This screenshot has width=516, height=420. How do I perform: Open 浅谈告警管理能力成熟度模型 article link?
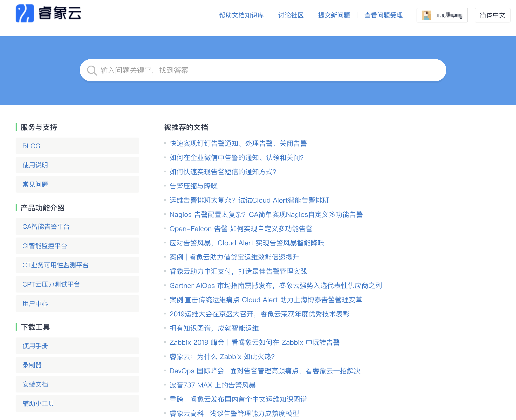(234, 414)
